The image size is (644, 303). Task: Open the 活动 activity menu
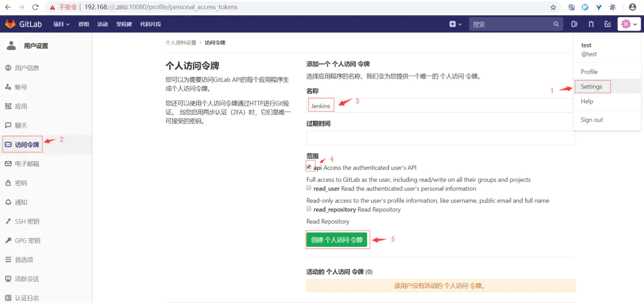pos(103,24)
